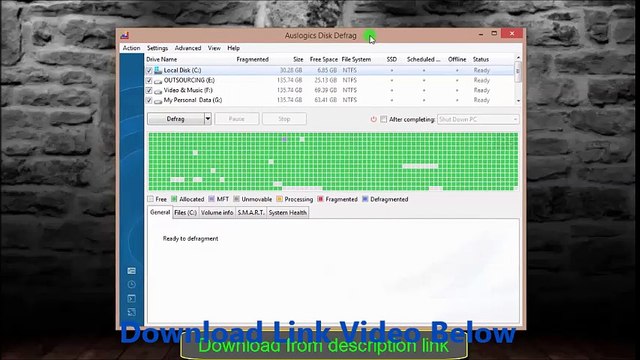The height and width of the screenshot is (360, 640).
Task: Click the My Personal Data (G:) drive icon
Action: point(158,100)
